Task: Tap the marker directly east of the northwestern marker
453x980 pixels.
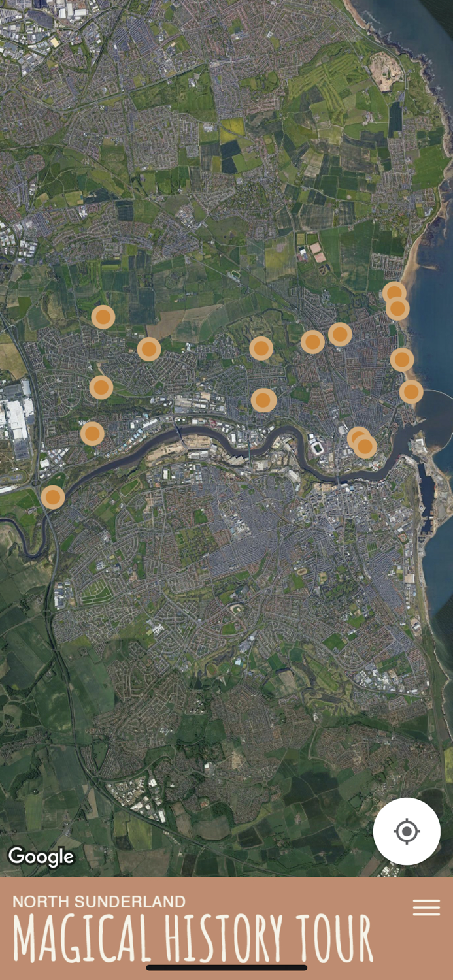Action: tap(149, 349)
